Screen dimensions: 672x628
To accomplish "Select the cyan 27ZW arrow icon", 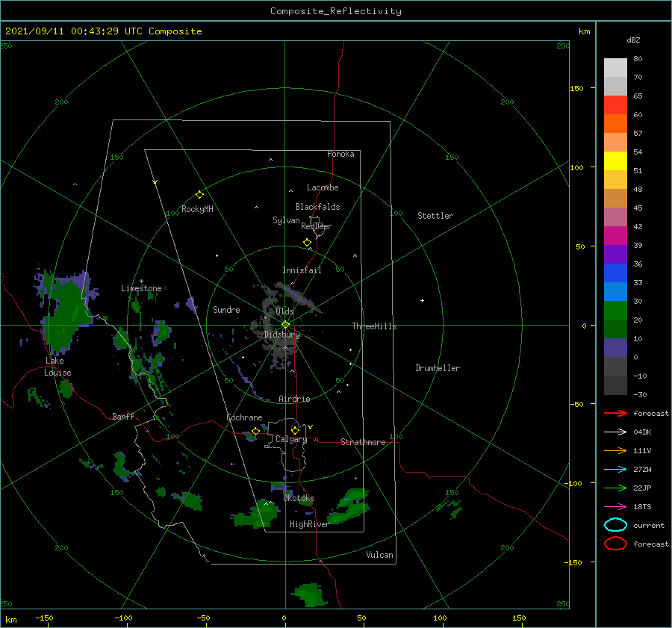I will 615,470.
